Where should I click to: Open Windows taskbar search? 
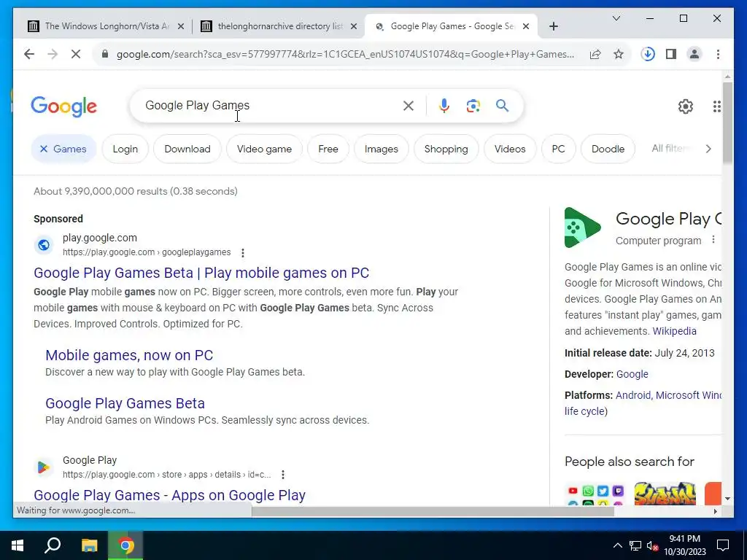point(53,545)
